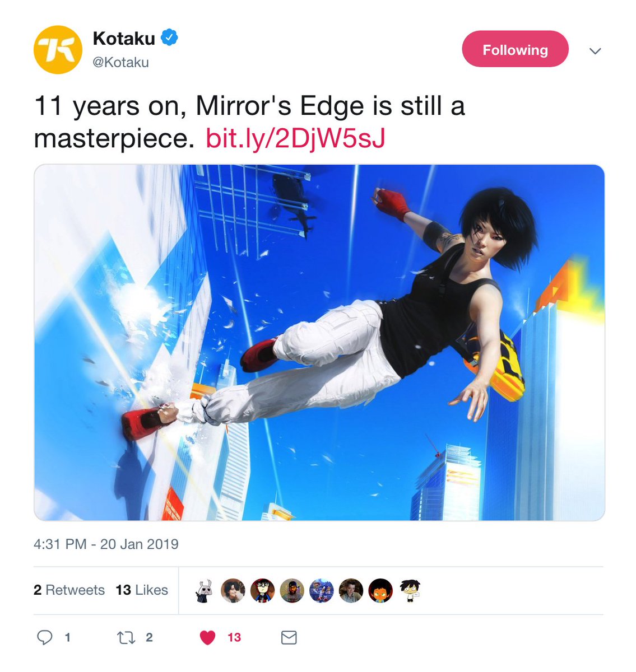636x672 pixels.
Task: Click the blue verified badge next to Kotaku
Action: (x=170, y=38)
